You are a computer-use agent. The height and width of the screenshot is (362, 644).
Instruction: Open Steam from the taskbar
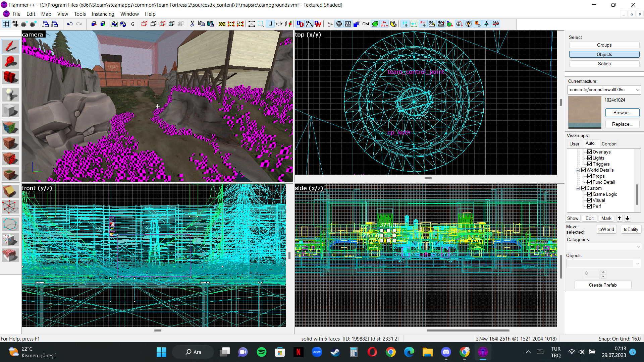pos(335,352)
